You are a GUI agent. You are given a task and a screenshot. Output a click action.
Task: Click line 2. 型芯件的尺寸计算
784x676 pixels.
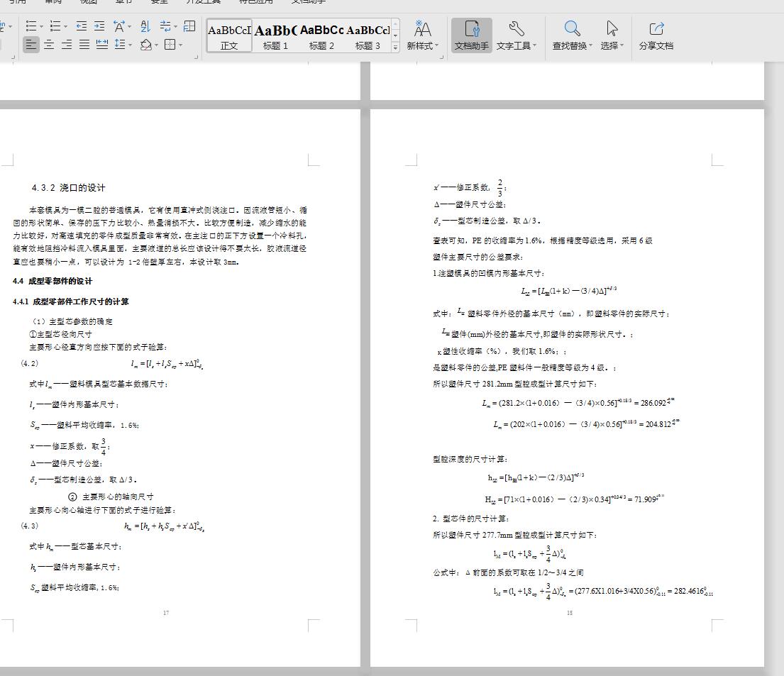coord(471,519)
